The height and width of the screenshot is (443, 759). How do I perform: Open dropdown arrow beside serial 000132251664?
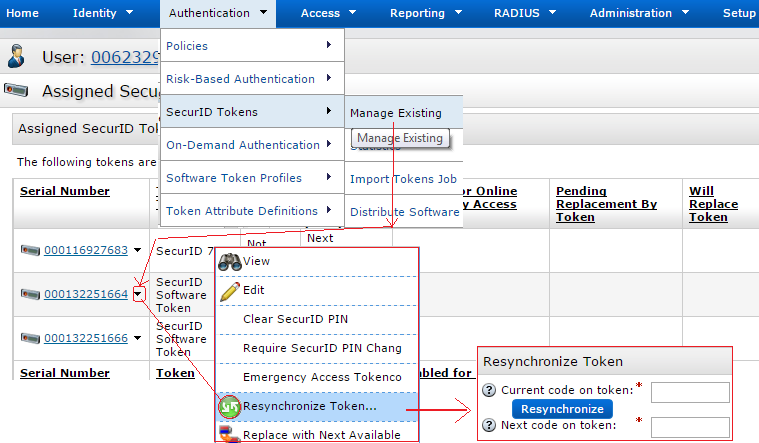pyautogui.click(x=138, y=294)
